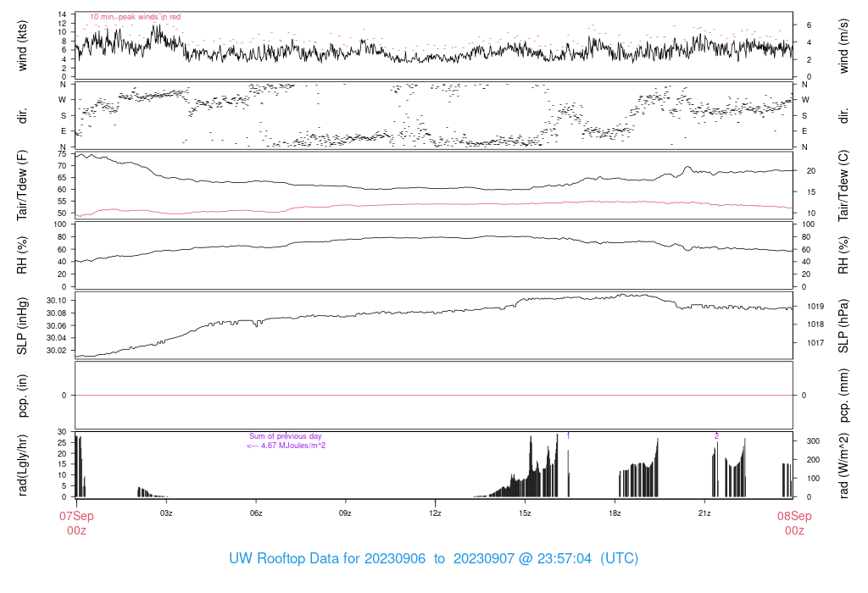Click the 'SLP (inHg)' axis label
The height and width of the screenshot is (593, 868).
(x=22, y=326)
